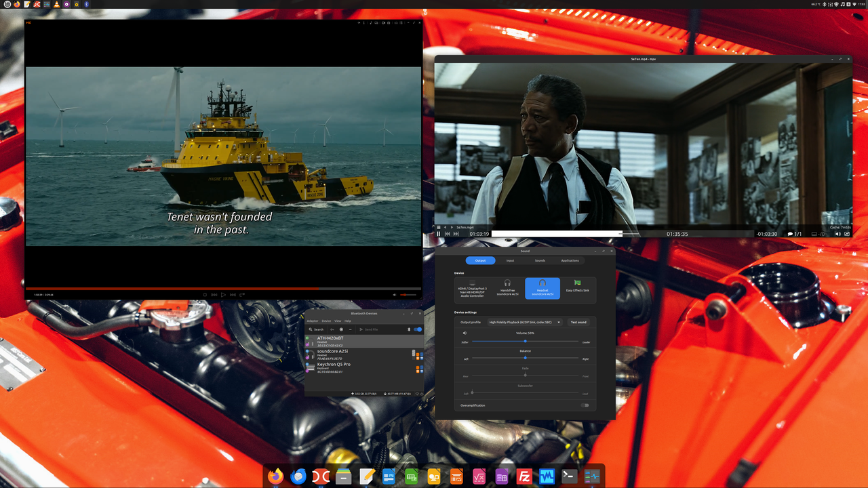Select soundcore A25i Bluetooth device row
This screenshot has width=868, height=488.
tap(364, 354)
